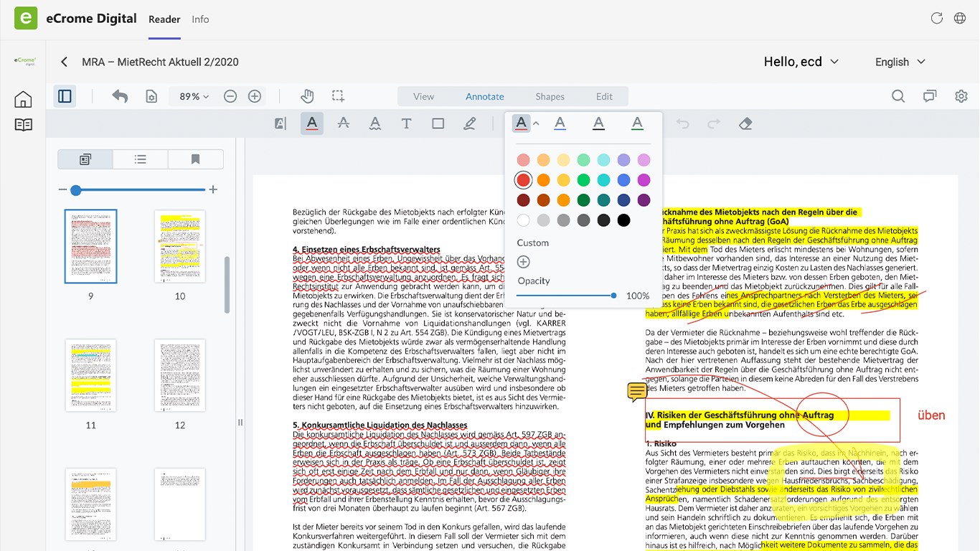Open the page 10 thumbnail
Screen dimensions: 980x551
[x=179, y=247]
